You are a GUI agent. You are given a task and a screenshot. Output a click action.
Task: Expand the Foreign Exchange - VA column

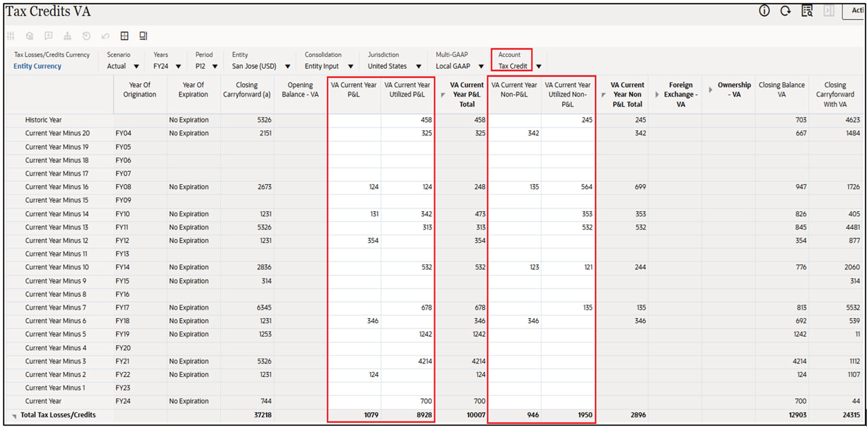(657, 94)
